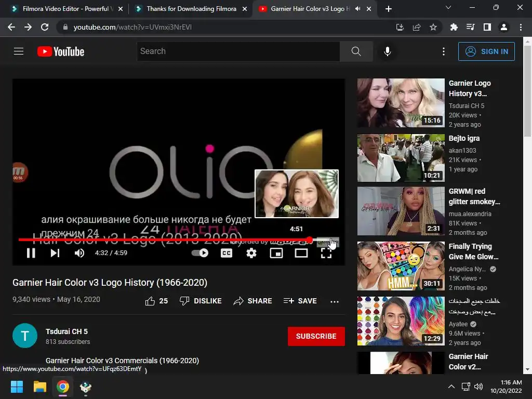Skip to the next video
532x399 pixels.
(55, 253)
